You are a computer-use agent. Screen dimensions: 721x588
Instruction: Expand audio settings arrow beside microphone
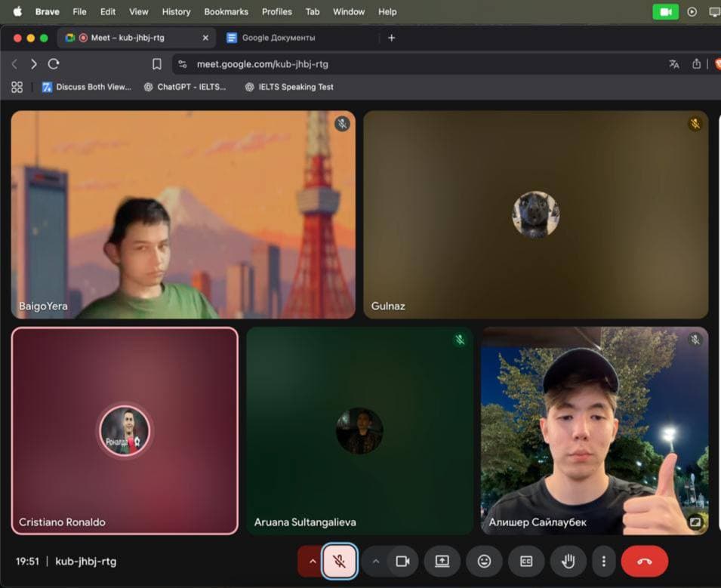click(x=312, y=562)
